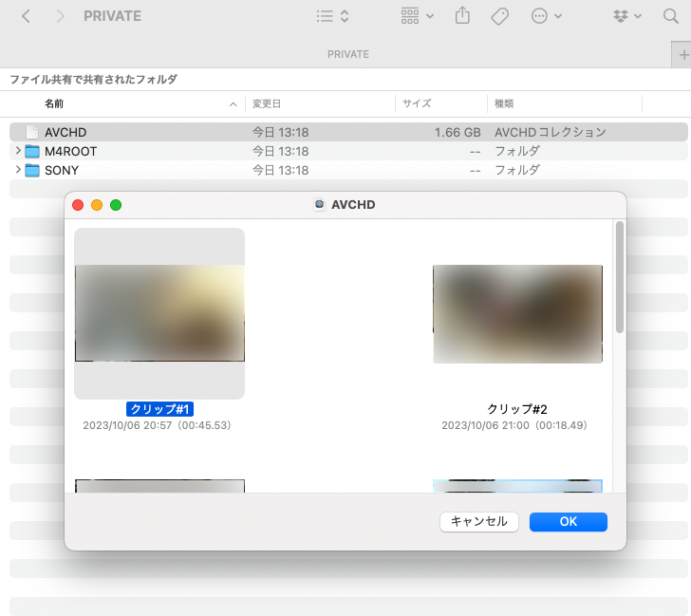Select the クリップ#2 thumbnail
This screenshot has width=691, height=616.
coord(518,314)
